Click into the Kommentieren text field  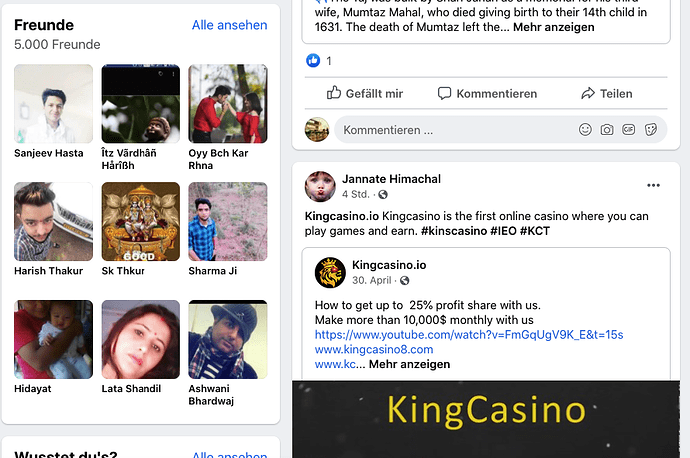(x=453, y=130)
